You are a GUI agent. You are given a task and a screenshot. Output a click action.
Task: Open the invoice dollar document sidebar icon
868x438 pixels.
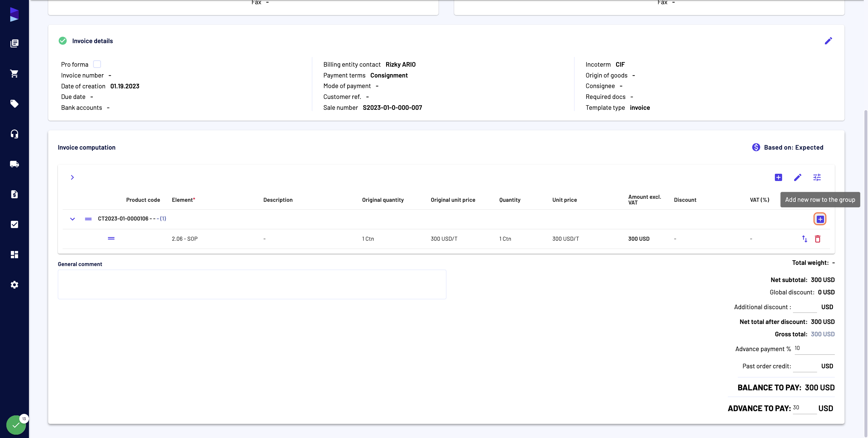pos(14,194)
